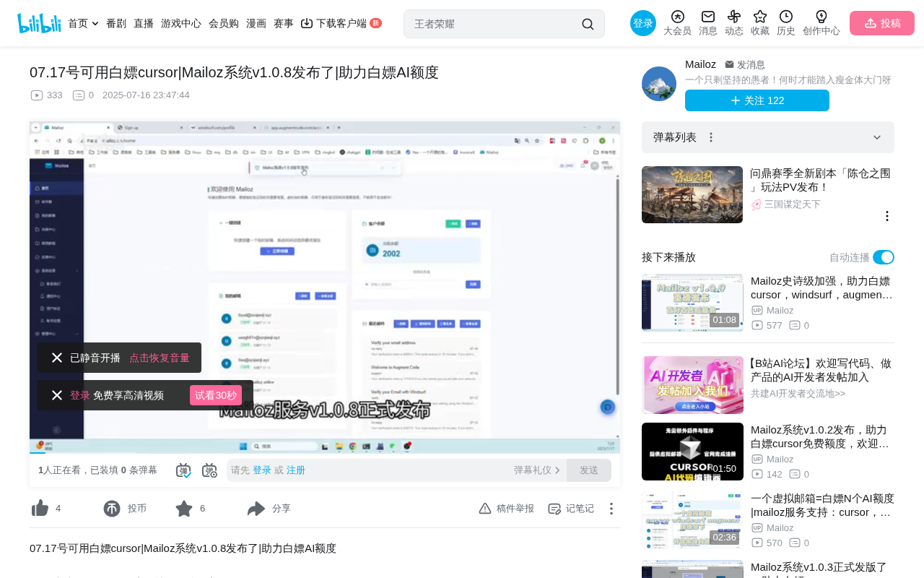Click publish date 2025-07-16 23:47:44
The image size is (924, 578).
coord(146,95)
